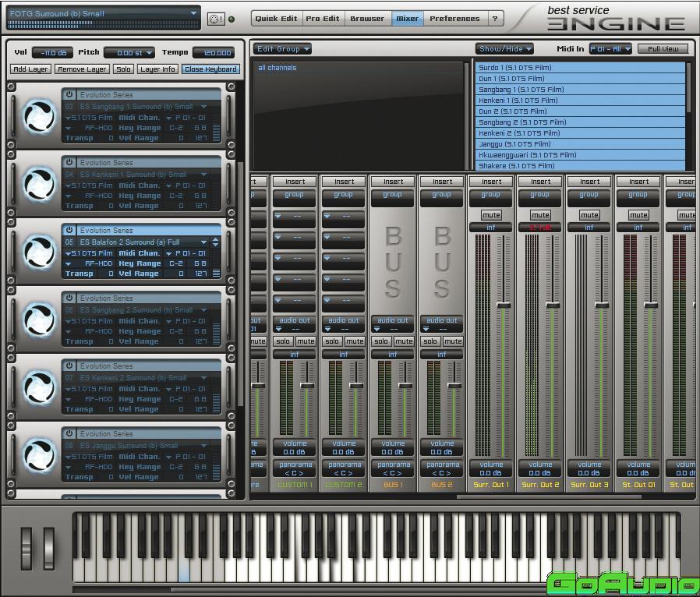Click the ES Janggu layer instrument logo
700x597 pixels.
(39, 456)
